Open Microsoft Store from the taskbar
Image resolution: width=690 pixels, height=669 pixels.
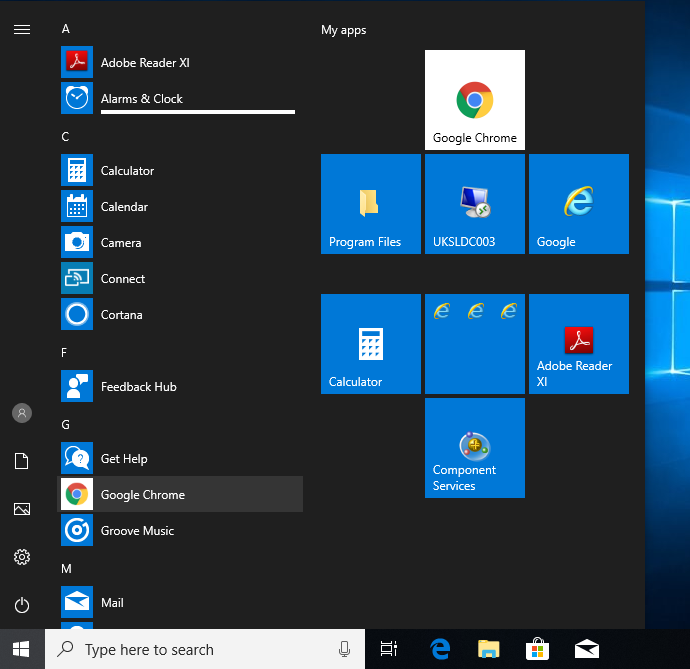point(537,649)
